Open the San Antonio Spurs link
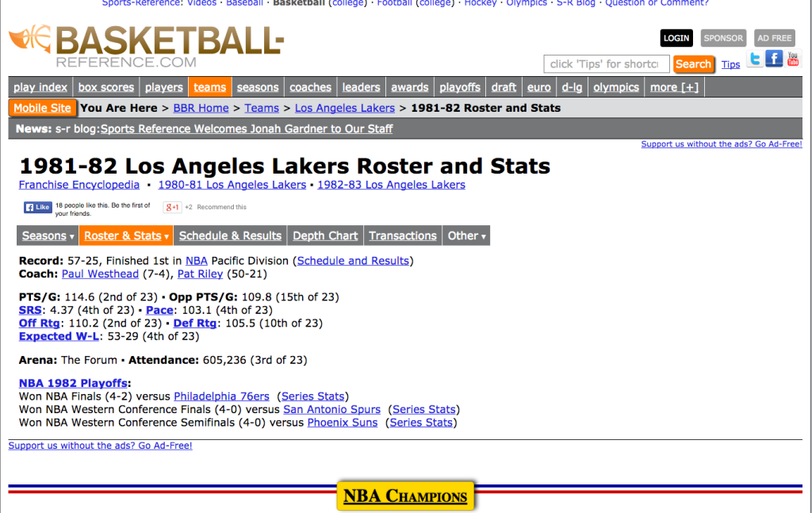Image resolution: width=812 pixels, height=513 pixels. (x=332, y=409)
